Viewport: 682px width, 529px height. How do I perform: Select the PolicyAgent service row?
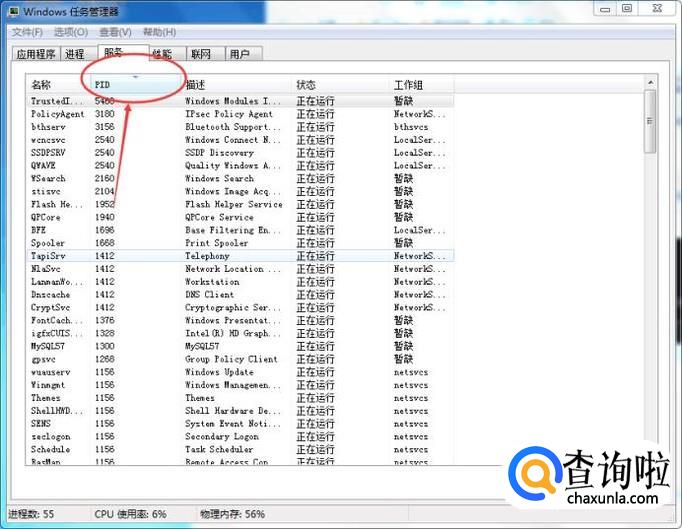(x=240, y=114)
